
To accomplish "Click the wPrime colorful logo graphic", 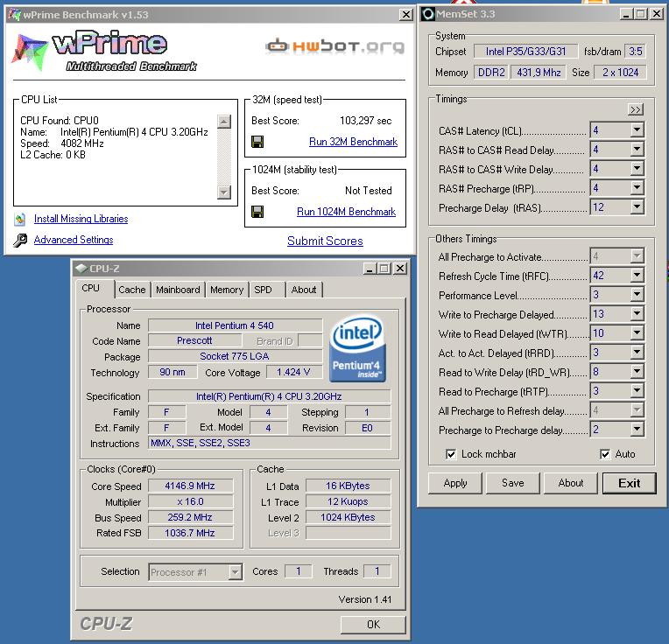I will click(x=29, y=52).
